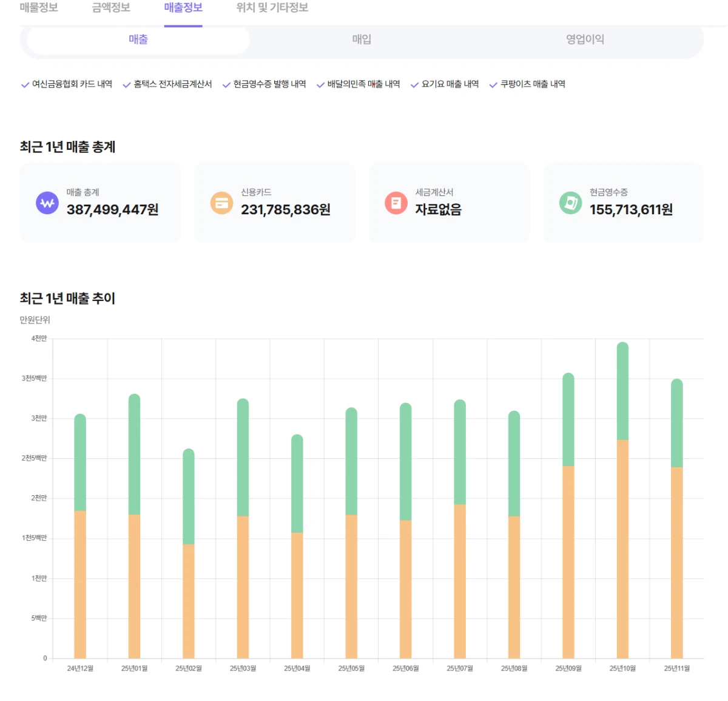Click checkmark beside 쿠팡이츠 매출 내역
The width and height of the screenshot is (728, 701).
pos(493,85)
